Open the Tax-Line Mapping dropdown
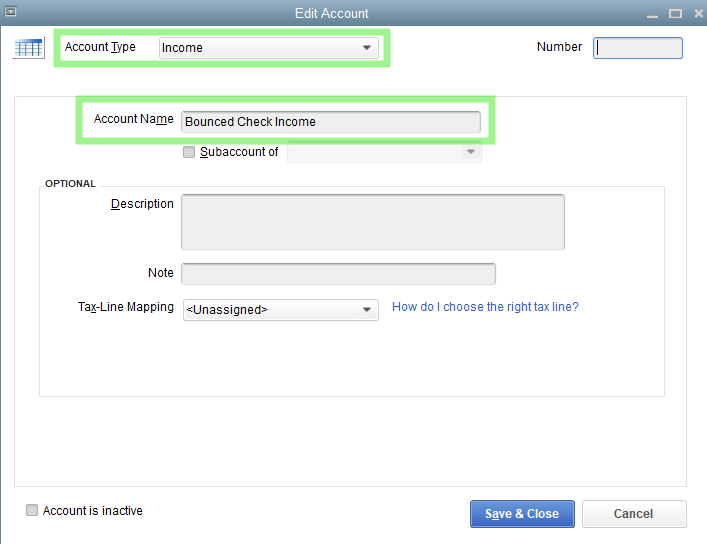Screen dimensions: 707x544 click(280, 310)
